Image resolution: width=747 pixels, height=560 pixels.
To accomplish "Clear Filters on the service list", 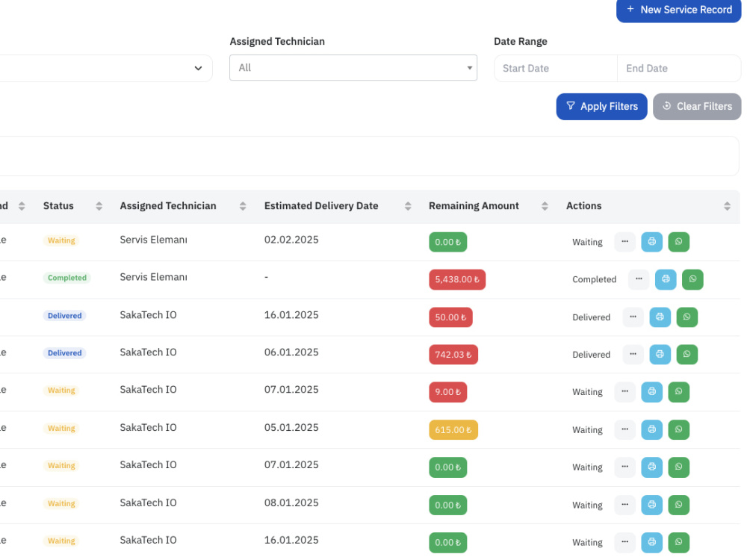I will pos(697,106).
